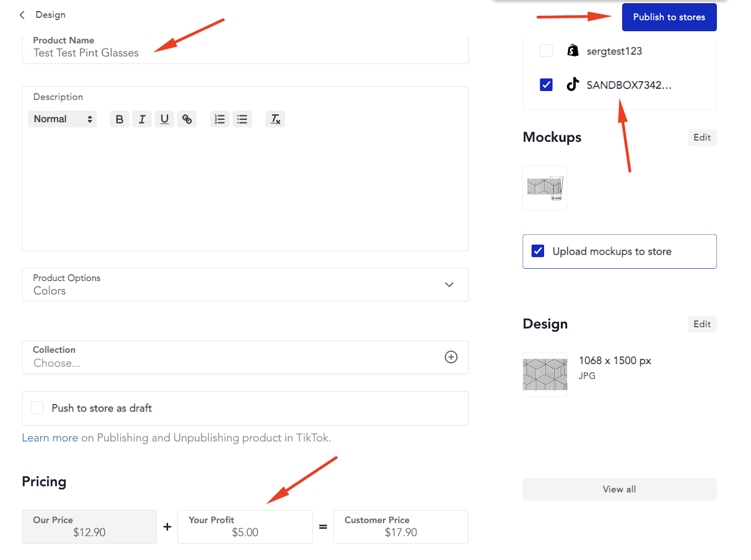Click the TikTok store icon

[573, 84]
